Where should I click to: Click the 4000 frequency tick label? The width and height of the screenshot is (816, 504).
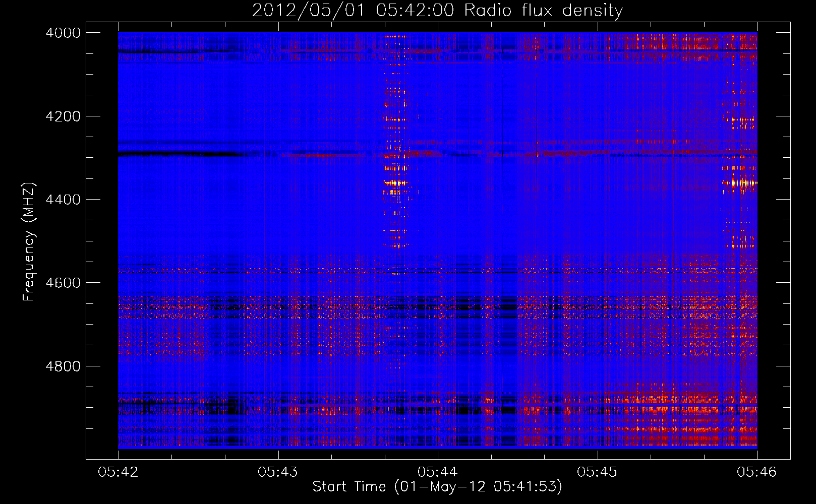coord(63,33)
